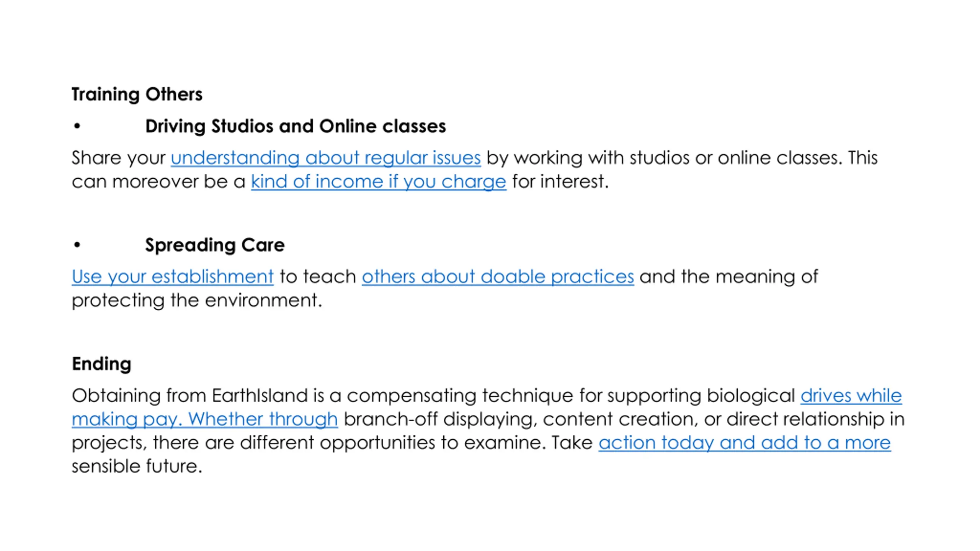Image resolution: width=980 pixels, height=551 pixels.
Task: Click the text "sensible future."
Action: tap(137, 466)
